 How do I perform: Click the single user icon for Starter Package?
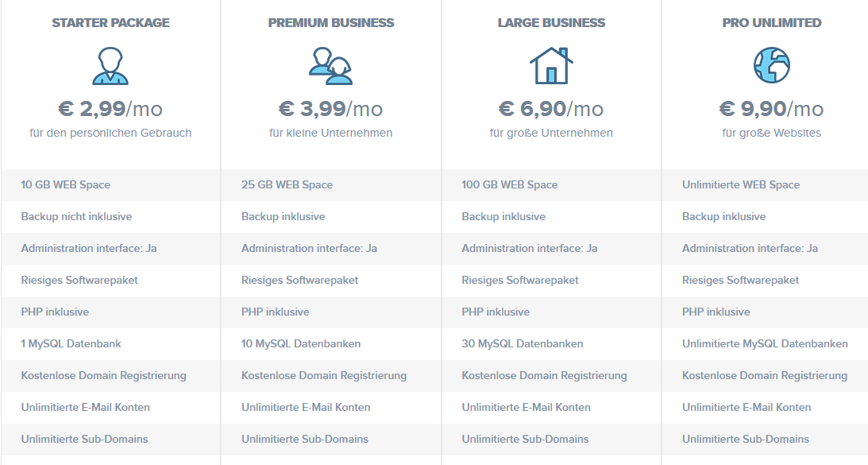[110, 66]
